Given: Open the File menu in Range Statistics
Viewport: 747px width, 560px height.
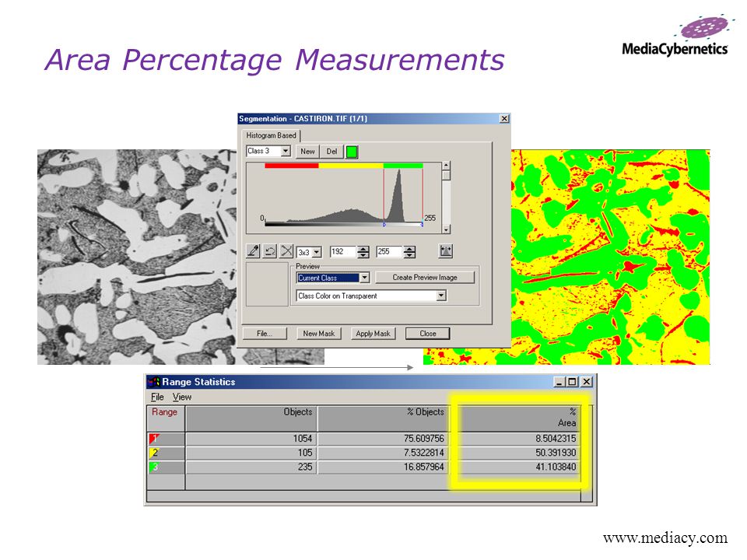Looking at the screenshot, I should pyautogui.click(x=157, y=397).
